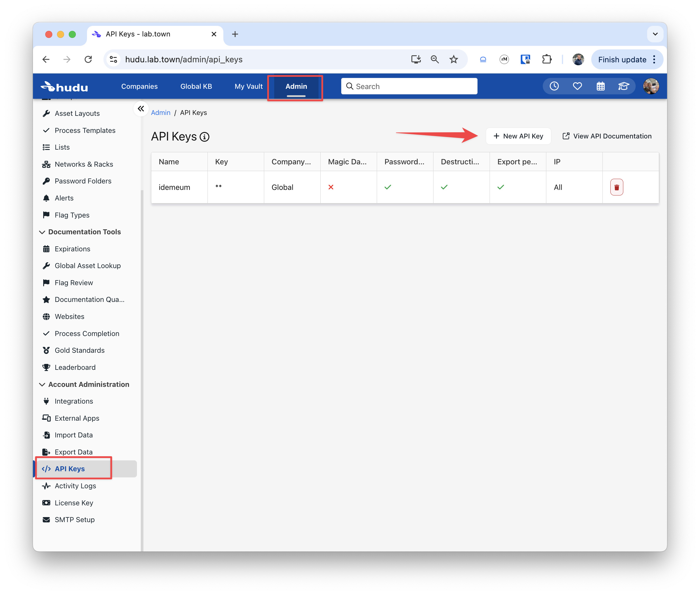The height and width of the screenshot is (595, 700).
Task: Switch to the Companies nav tab
Action: point(139,86)
